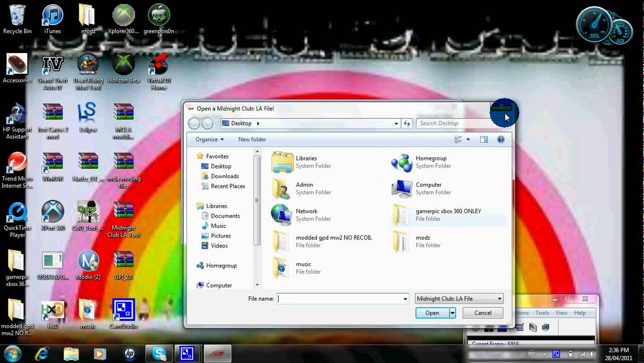Open the change-view options arrow
The width and height of the screenshot is (644, 363).
(x=468, y=140)
